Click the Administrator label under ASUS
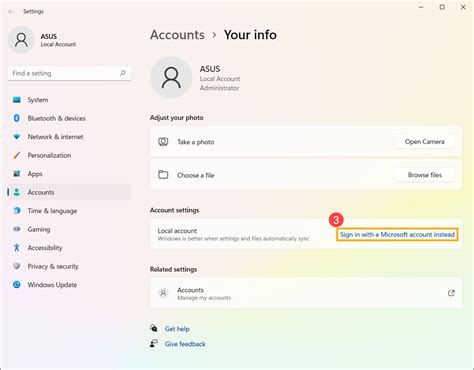The image size is (474, 370). tap(219, 88)
